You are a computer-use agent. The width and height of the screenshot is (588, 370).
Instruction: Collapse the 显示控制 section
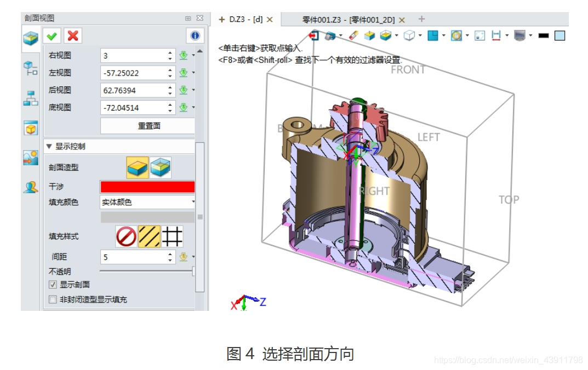pos(49,147)
